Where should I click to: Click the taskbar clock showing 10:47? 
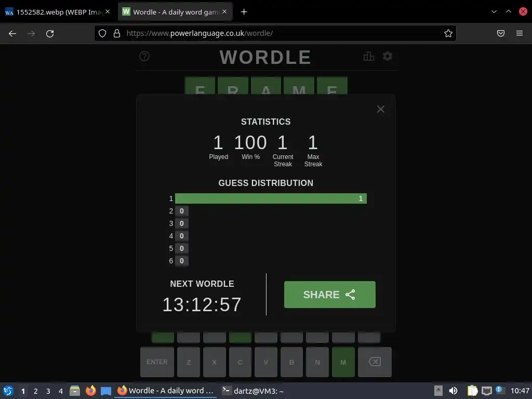coord(520,391)
